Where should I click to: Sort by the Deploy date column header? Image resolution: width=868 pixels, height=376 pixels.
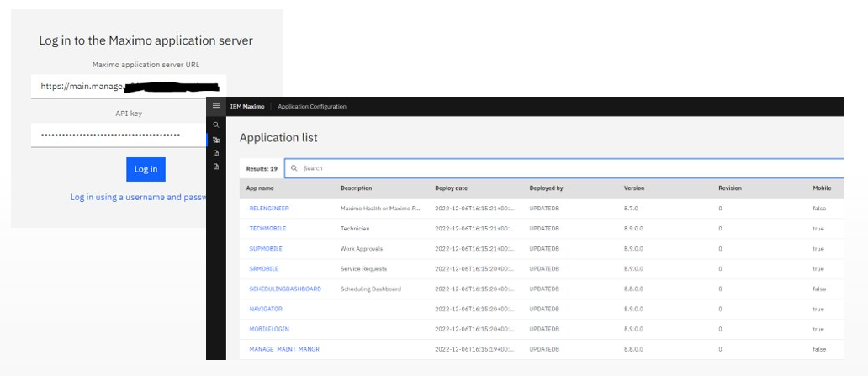pos(451,188)
